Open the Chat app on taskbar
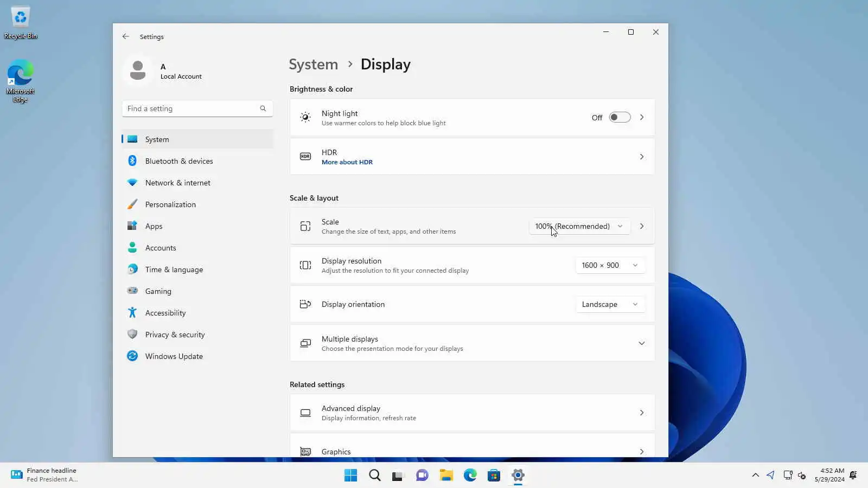This screenshot has height=488, width=868. click(423, 476)
